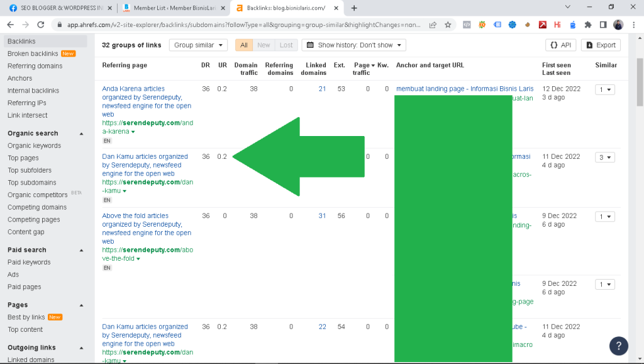Image resolution: width=644 pixels, height=364 pixels.
Task: Expand the ve-the-fold URL caret menu
Action: pos(138,259)
